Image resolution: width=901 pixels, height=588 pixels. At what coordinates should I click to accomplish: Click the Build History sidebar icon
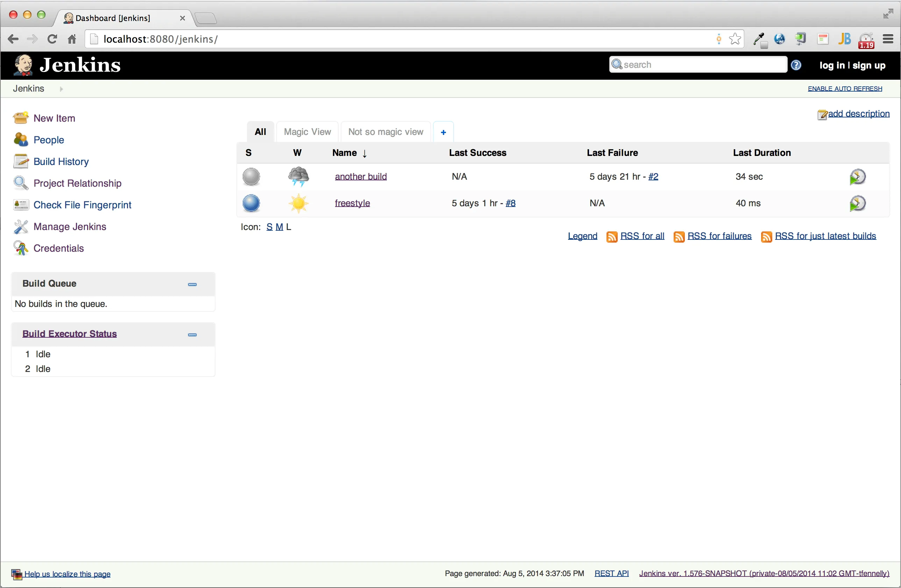pyautogui.click(x=20, y=162)
